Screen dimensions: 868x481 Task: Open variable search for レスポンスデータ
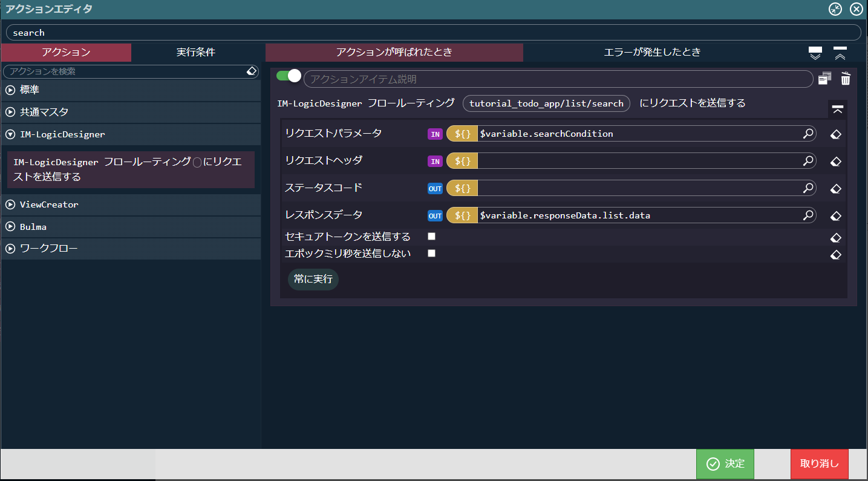pyautogui.click(x=808, y=215)
